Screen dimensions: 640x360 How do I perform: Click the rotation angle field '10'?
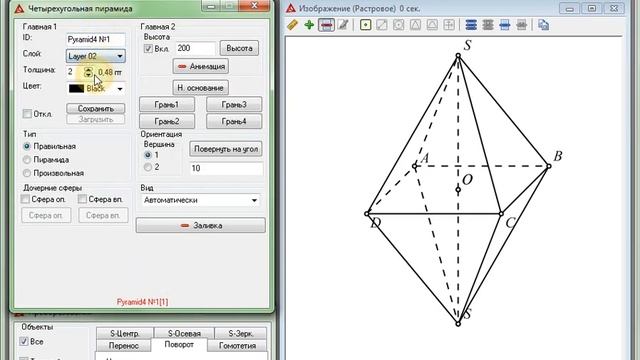coord(227,168)
